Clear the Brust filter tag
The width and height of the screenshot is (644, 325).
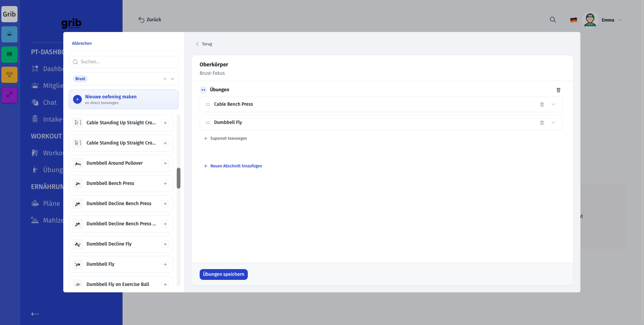pyautogui.click(x=165, y=79)
